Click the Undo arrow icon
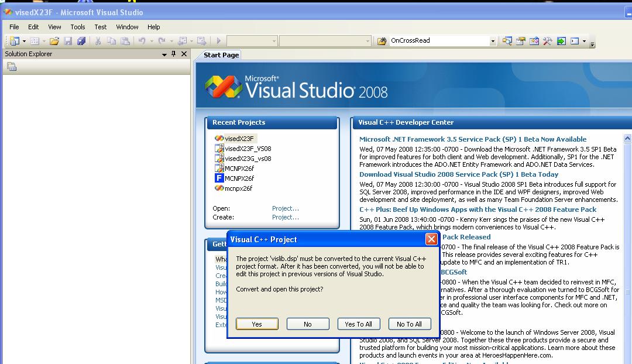632x364 pixels. [142, 41]
